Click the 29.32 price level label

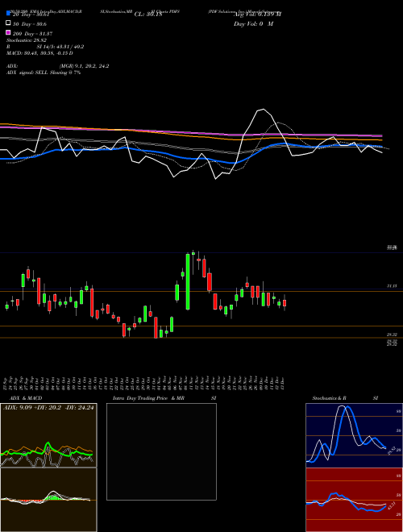(392, 335)
